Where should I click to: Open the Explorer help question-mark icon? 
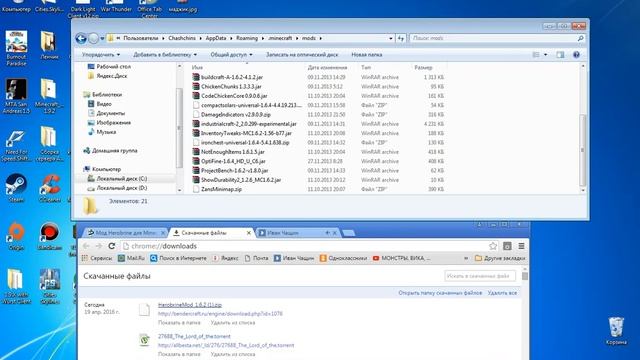click(x=576, y=55)
